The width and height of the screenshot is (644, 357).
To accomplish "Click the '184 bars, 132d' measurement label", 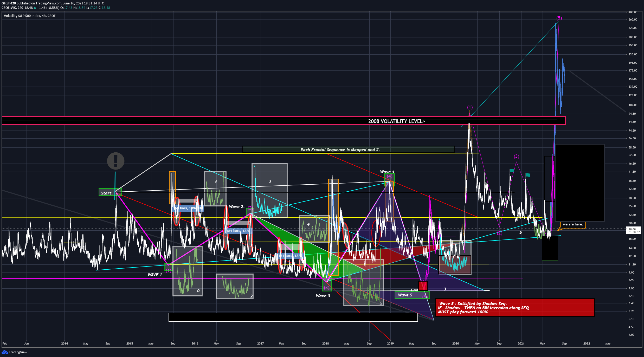I will 239,231.
